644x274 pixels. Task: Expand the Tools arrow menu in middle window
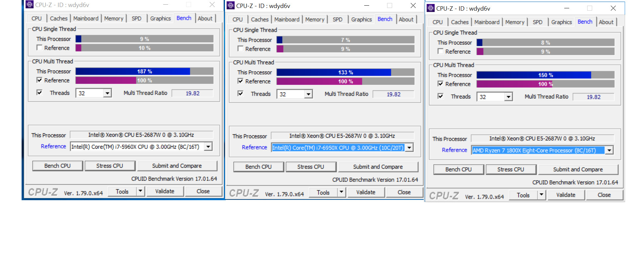tap(341, 192)
